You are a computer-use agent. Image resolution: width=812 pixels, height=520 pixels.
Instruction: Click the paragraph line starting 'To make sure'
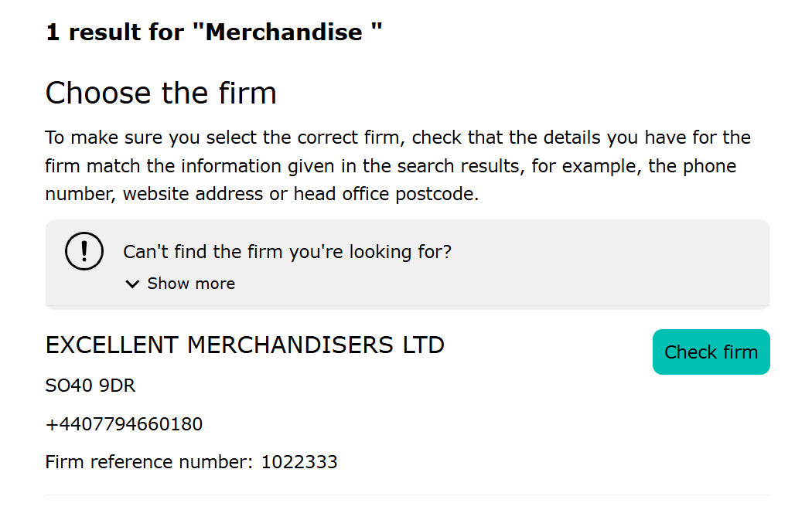[x=397, y=138]
